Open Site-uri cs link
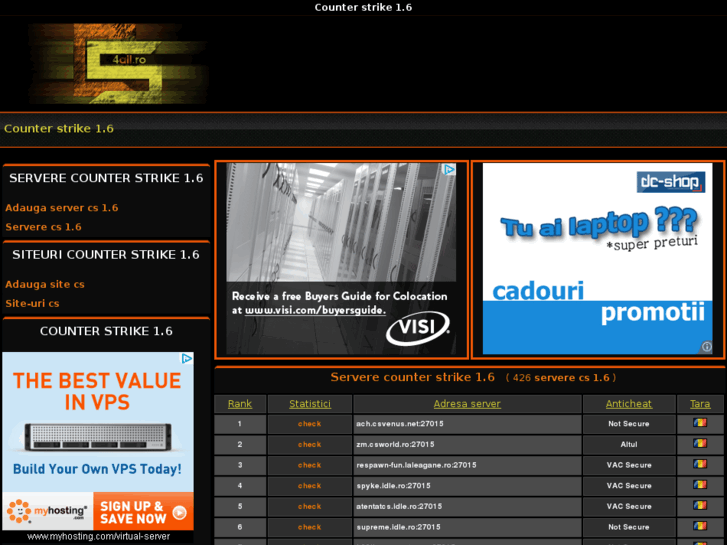 click(x=32, y=303)
